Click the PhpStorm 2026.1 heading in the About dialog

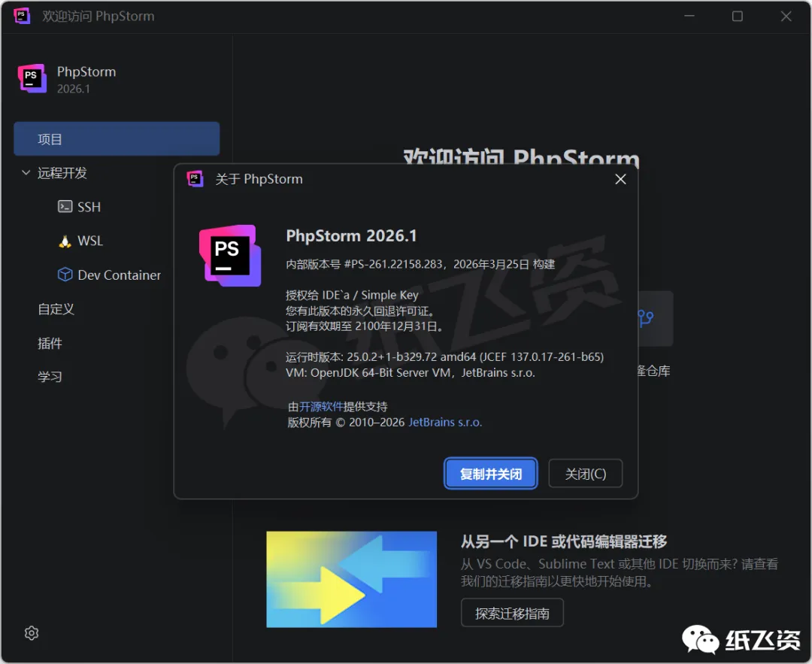(351, 235)
